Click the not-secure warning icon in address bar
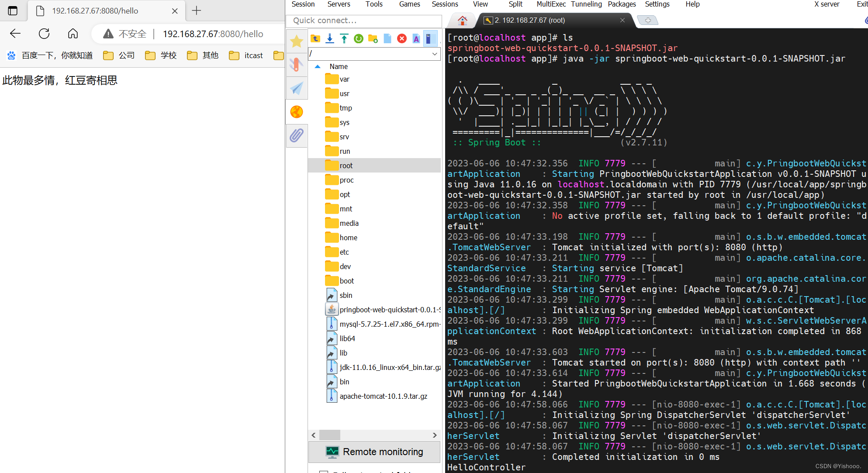Viewport: 868px width, 473px height. tap(108, 34)
